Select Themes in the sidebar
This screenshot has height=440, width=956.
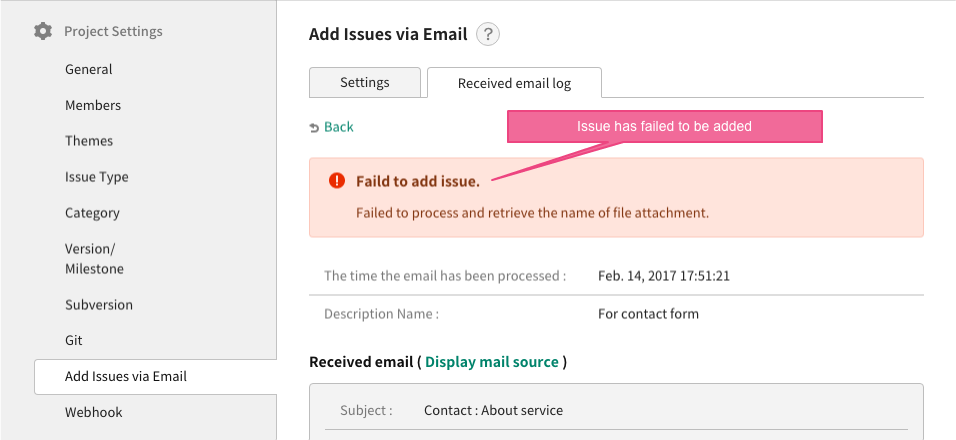89,141
